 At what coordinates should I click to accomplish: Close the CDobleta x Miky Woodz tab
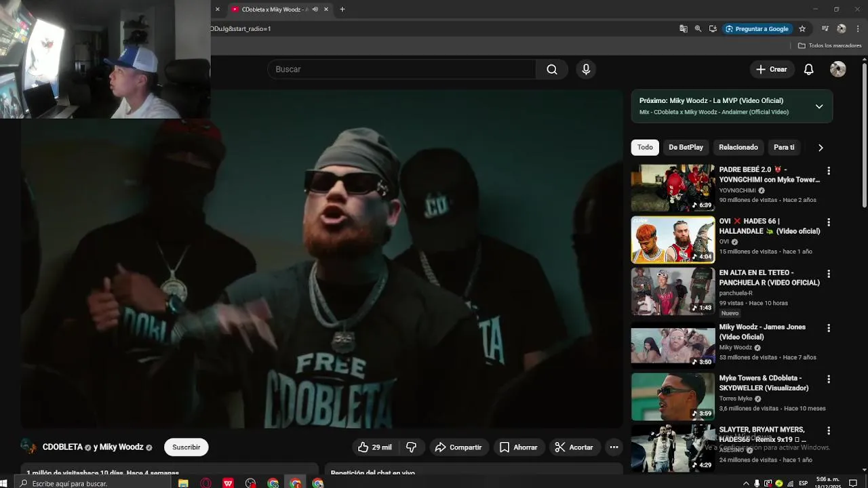point(326,9)
